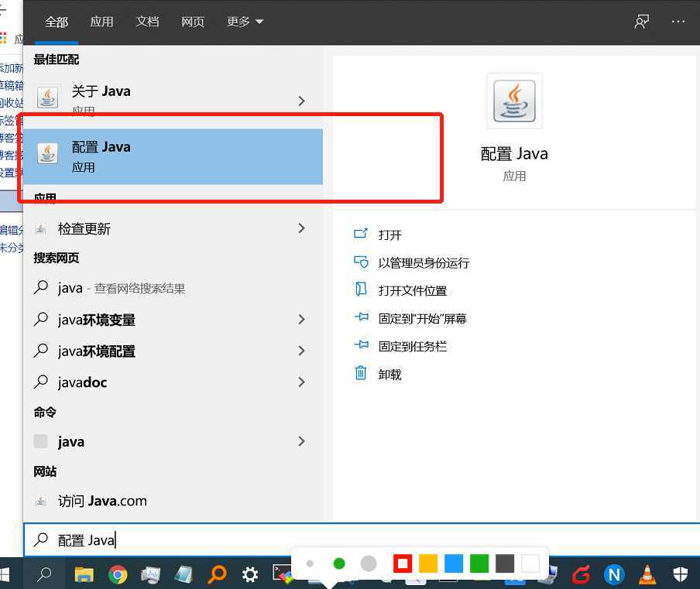Select 打开文件位置 action

click(413, 291)
